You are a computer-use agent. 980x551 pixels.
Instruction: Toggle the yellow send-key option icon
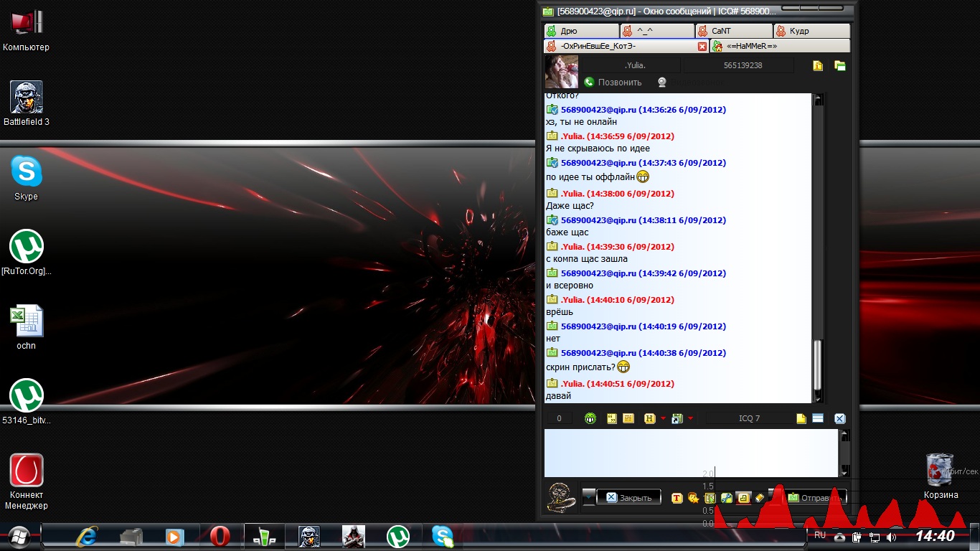coord(743,498)
